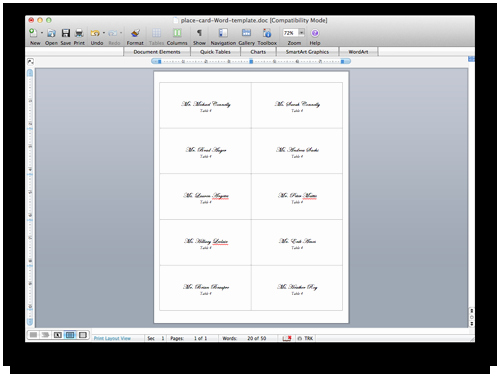The width and height of the screenshot is (500, 377).
Task: Open the Columns icon
Action: (177, 33)
